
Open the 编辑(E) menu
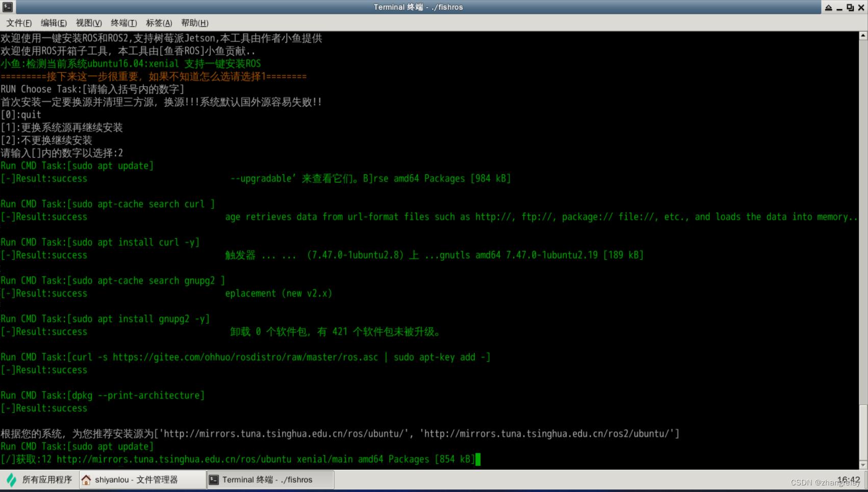point(54,23)
